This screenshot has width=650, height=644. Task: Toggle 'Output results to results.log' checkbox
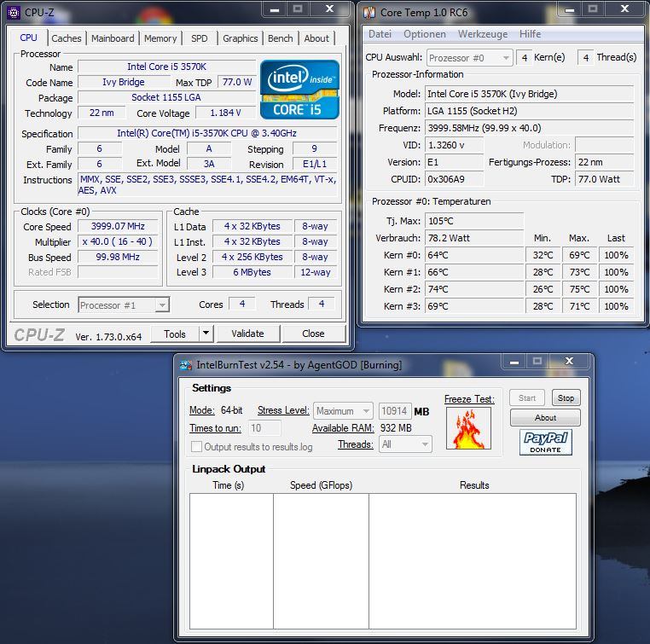tap(196, 447)
